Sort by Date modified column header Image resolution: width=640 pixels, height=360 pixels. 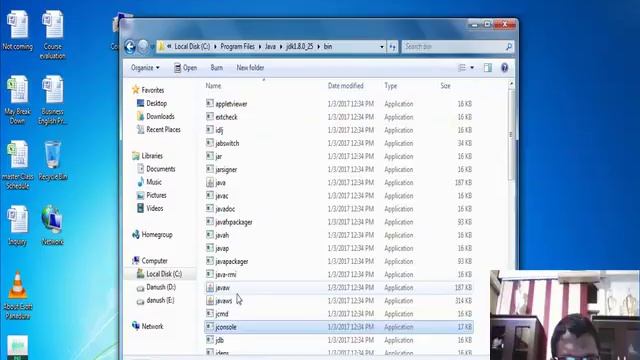345,86
